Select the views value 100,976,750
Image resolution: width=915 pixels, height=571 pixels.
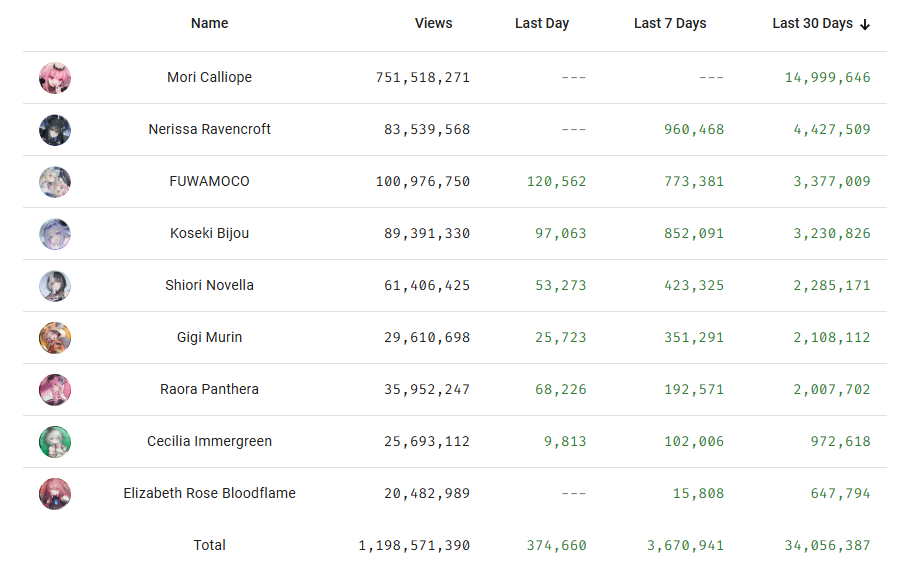click(x=422, y=182)
